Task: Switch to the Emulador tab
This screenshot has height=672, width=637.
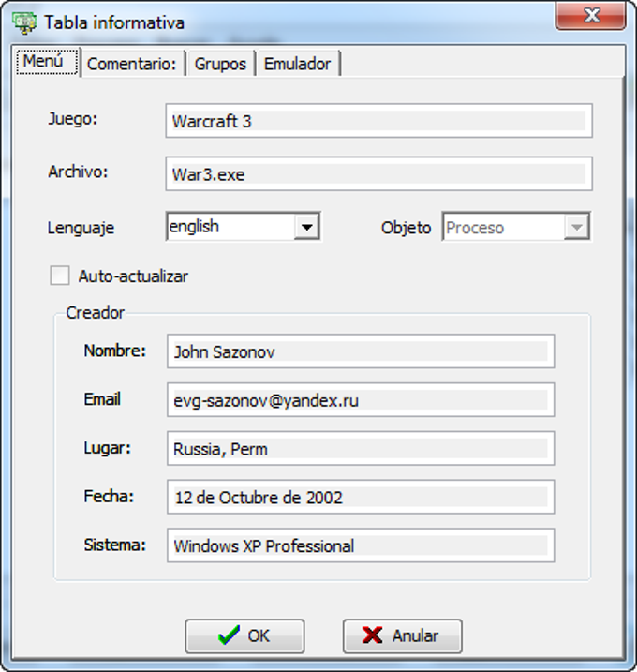Action: [298, 64]
